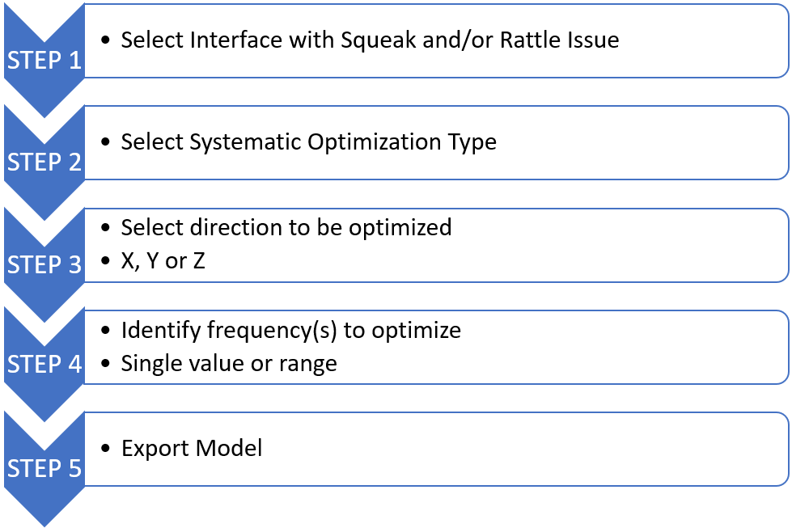Viewport: 792px width, 532px height.
Task: Click bullet before 'Select direction to be optimized'
Action: [105, 228]
